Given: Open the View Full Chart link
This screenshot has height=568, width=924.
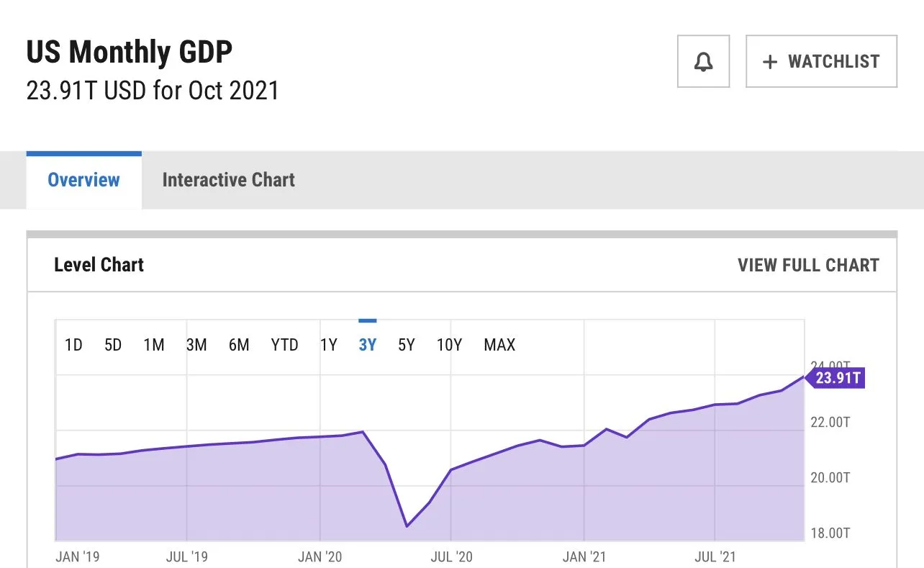Looking at the screenshot, I should (x=808, y=265).
